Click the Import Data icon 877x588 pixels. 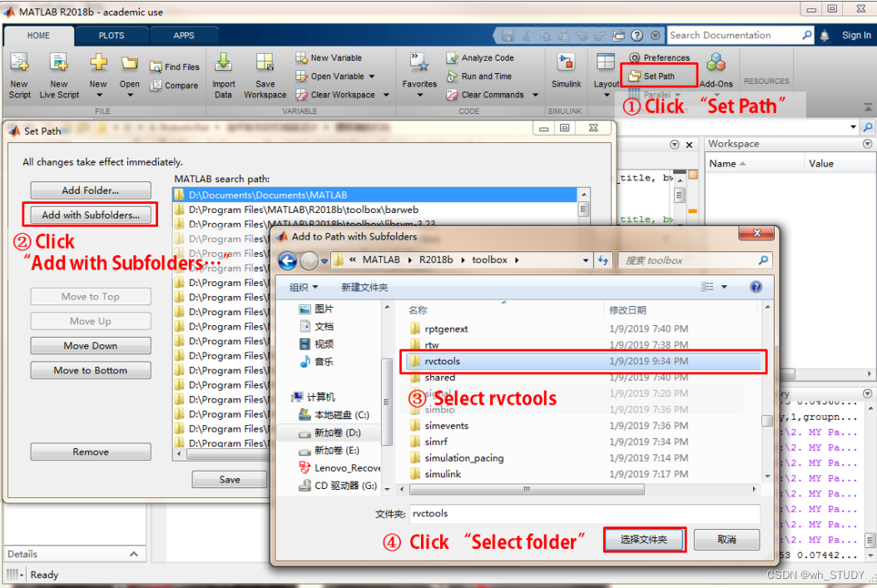pyautogui.click(x=223, y=62)
